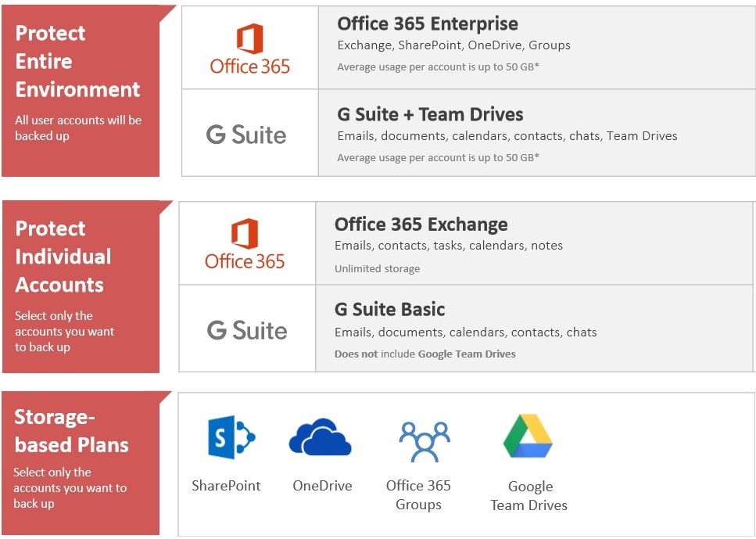Select the OneDrive cloud icon
Screen dimensions: 756x539
pyautogui.click(x=320, y=437)
